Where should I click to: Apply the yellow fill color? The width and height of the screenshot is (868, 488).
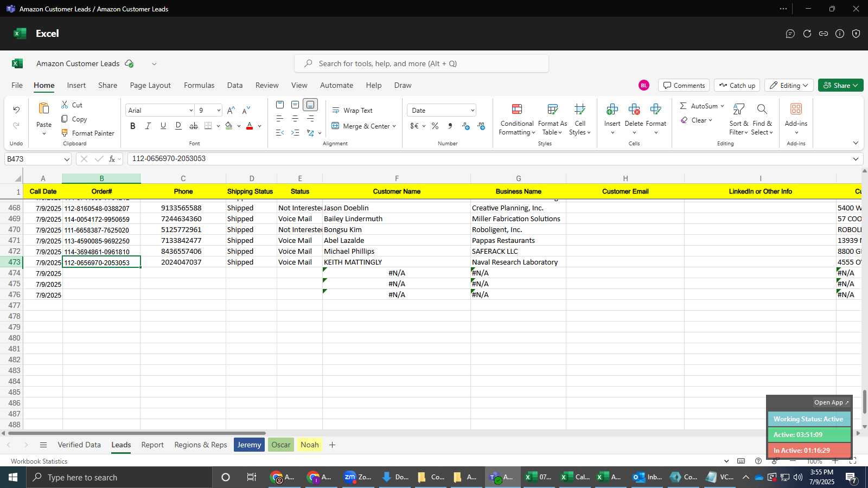click(229, 126)
